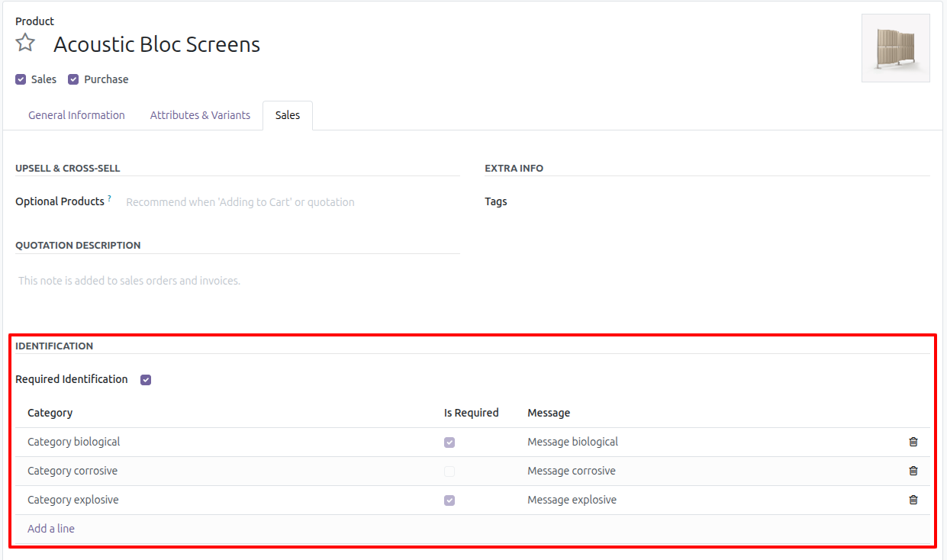Click the favorite star next to Acoustic Bloc Screens
The width and height of the screenshot is (947, 560).
pos(25,43)
